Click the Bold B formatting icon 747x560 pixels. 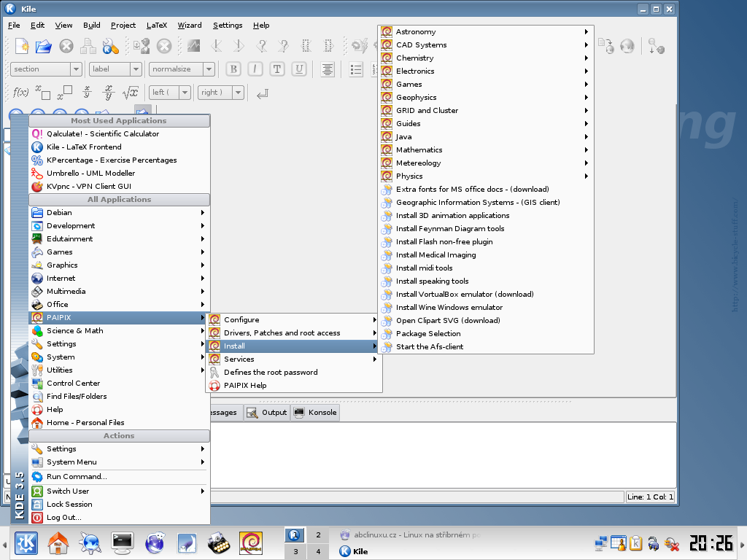233,69
